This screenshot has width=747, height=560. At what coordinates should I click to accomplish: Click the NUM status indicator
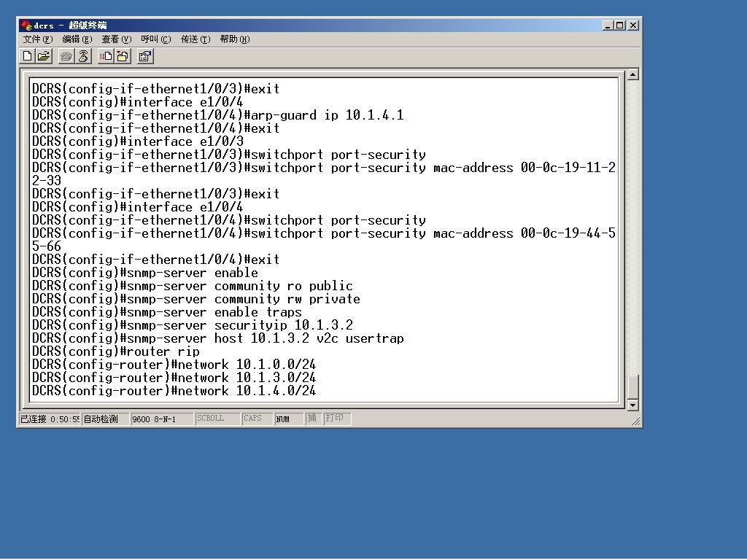click(289, 419)
